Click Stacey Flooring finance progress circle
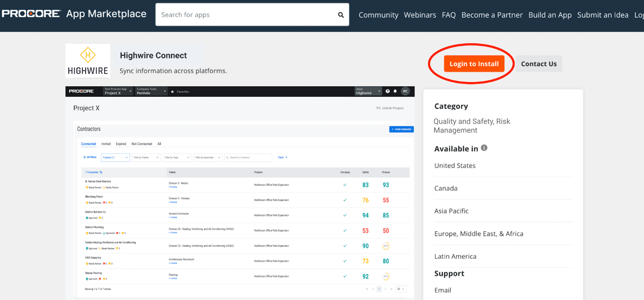The image size is (644, 300). (x=386, y=276)
